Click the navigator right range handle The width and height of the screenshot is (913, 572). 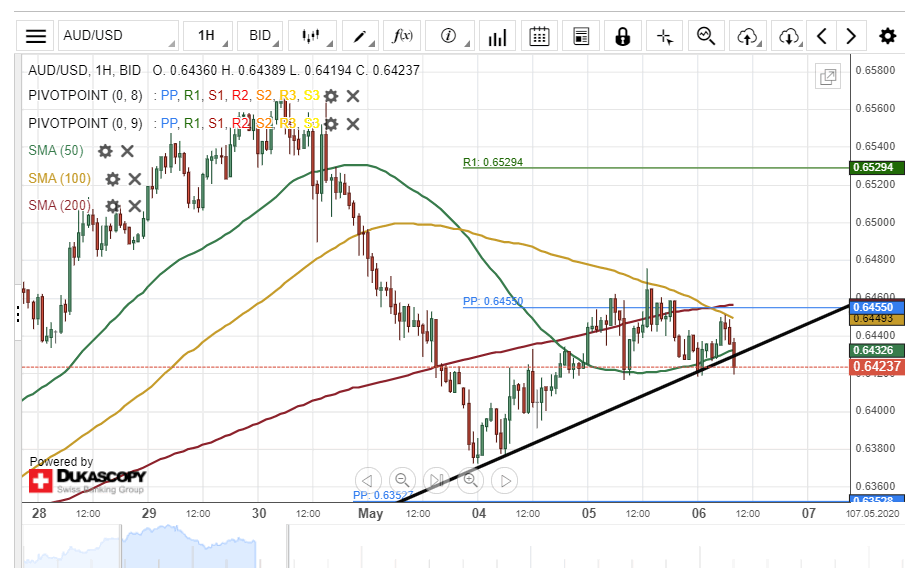pyautogui.click(x=288, y=546)
